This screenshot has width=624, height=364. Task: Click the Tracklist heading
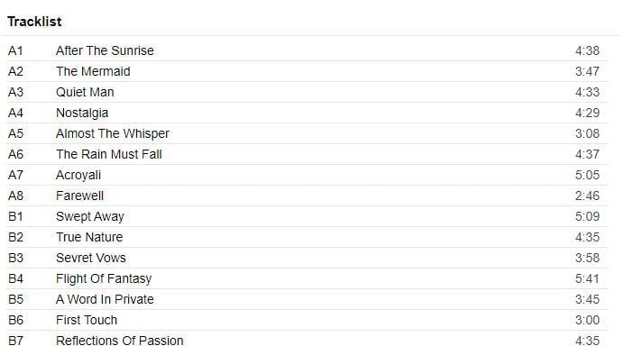pyautogui.click(x=34, y=21)
